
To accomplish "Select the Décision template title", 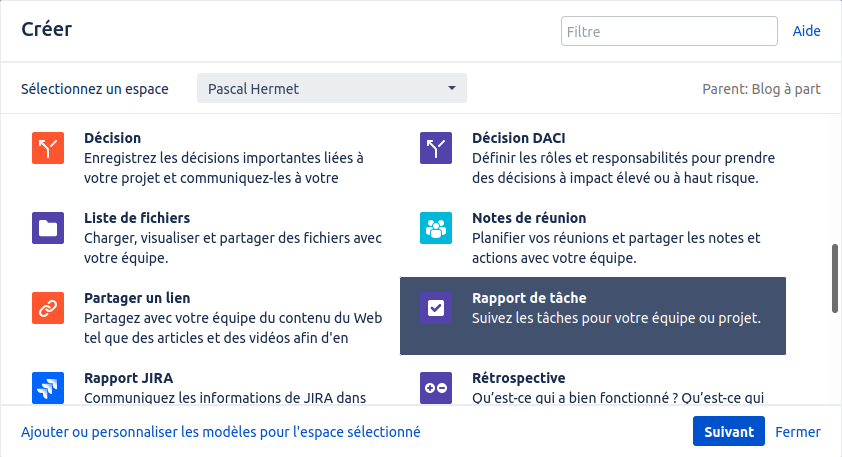I will 112,138.
